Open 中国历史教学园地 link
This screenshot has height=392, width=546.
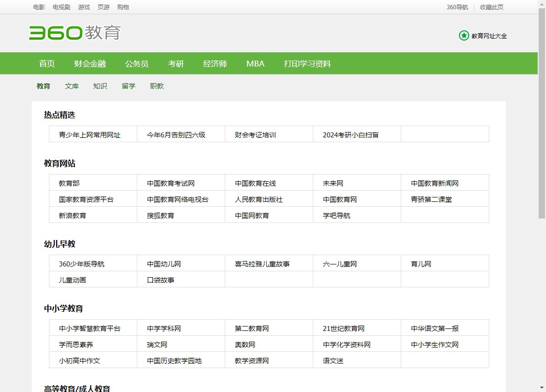tap(174, 361)
